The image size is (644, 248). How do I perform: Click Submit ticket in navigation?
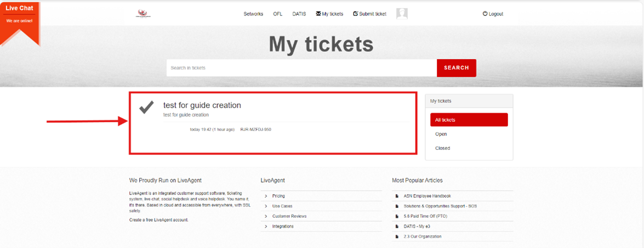(x=369, y=14)
